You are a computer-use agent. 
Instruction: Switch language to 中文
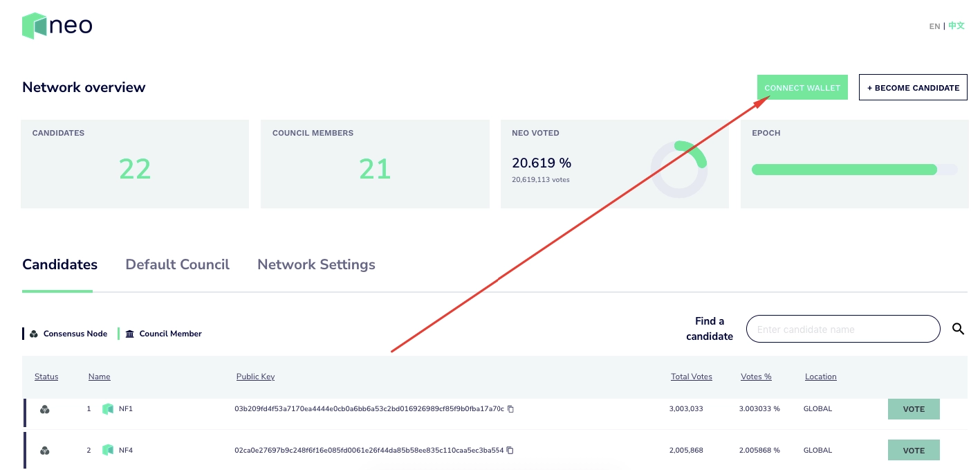956,26
